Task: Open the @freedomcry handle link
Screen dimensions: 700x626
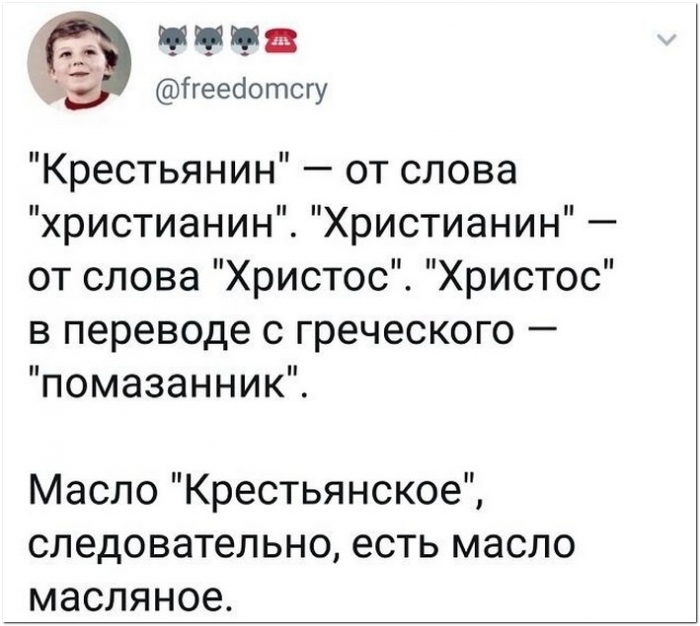Action: (x=242, y=89)
